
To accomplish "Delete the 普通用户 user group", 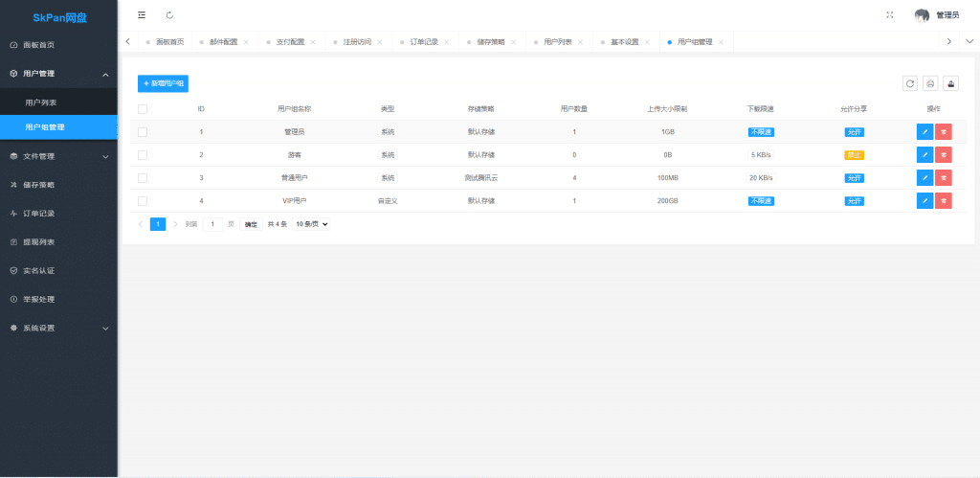I will 944,177.
